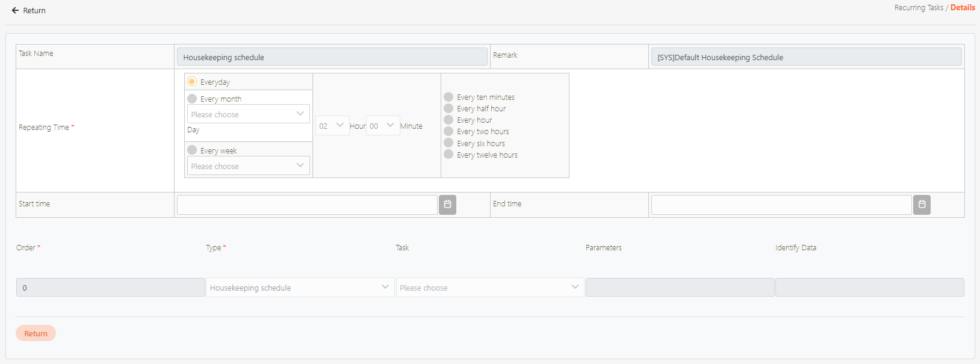Click the back arrow icon beside Return
The height and width of the screenshot is (364, 980).
coord(15,10)
